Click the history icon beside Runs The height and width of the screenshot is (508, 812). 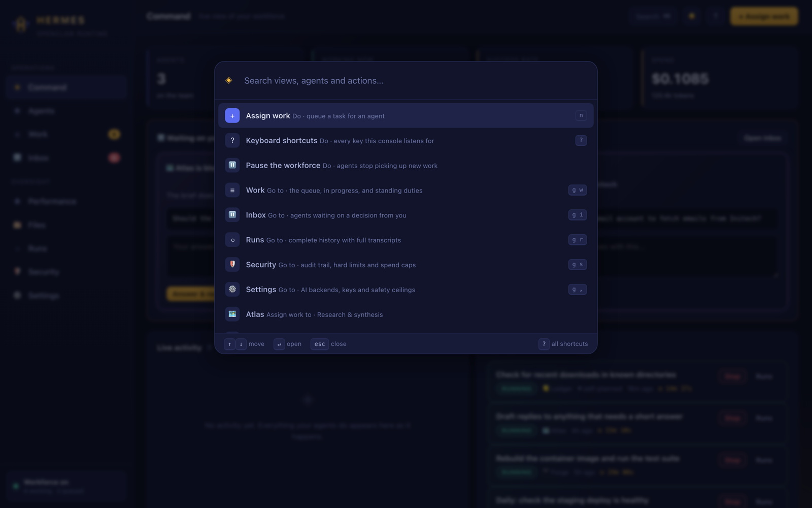[x=232, y=240]
